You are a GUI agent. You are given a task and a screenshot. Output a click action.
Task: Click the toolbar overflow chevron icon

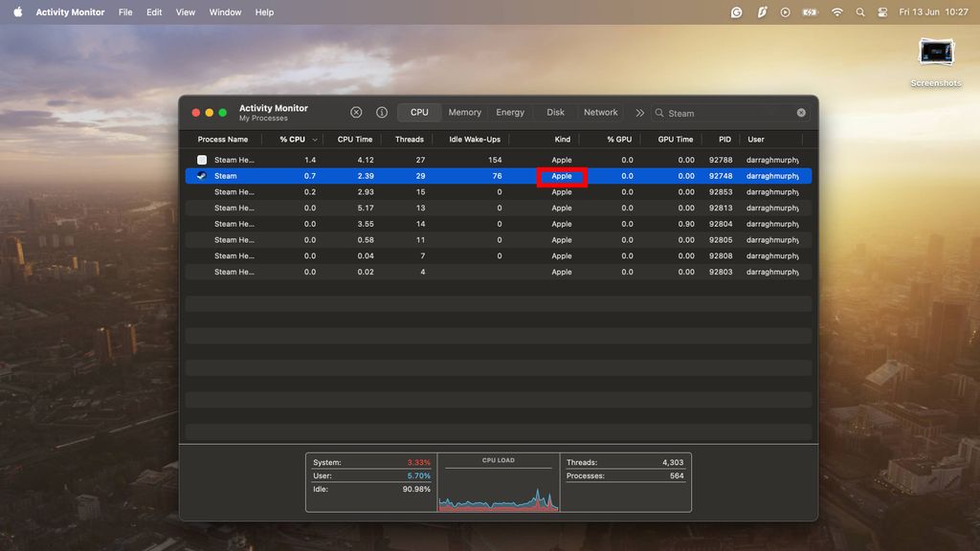click(639, 112)
